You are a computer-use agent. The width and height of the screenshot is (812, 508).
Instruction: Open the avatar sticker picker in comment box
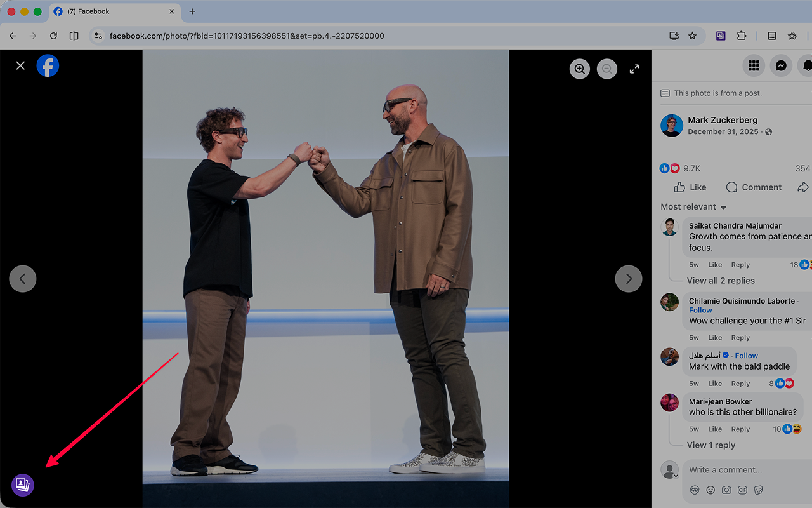pos(695,490)
